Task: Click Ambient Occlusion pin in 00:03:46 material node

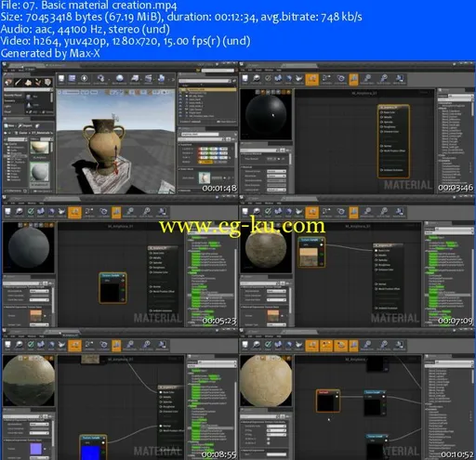Action: click(382, 170)
